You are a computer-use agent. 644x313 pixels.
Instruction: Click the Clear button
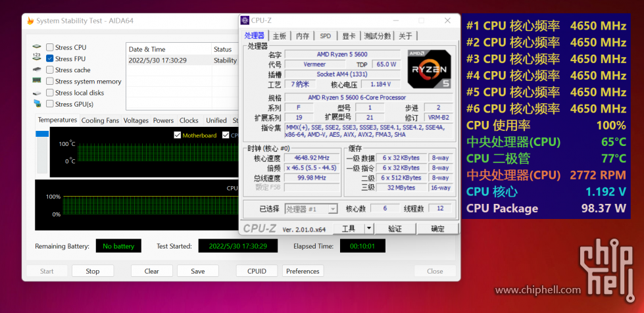coord(151,271)
